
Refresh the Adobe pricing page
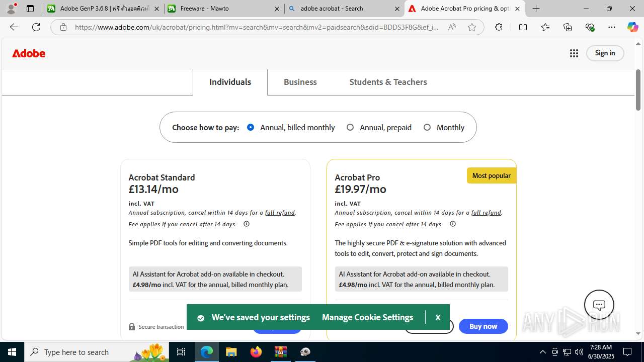coord(36,27)
